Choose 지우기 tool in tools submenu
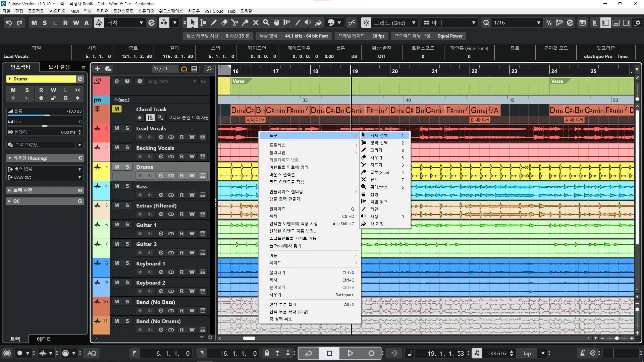Viewport: 644px width, 362px height. 385,158
